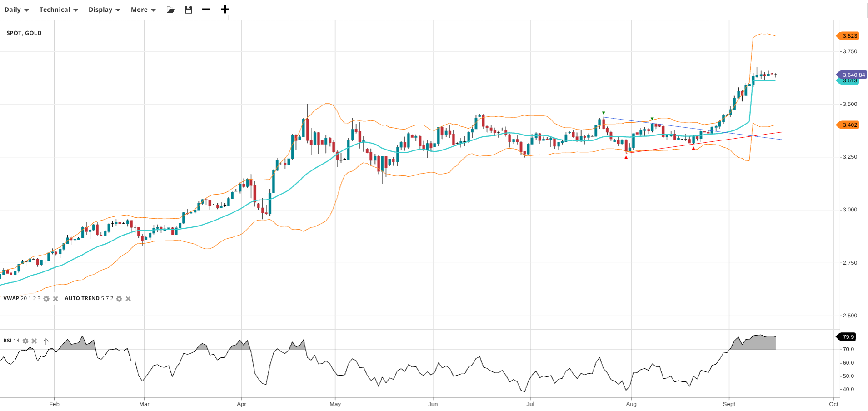
Task: Open VWAP indicator settings gear
Action: click(46, 299)
